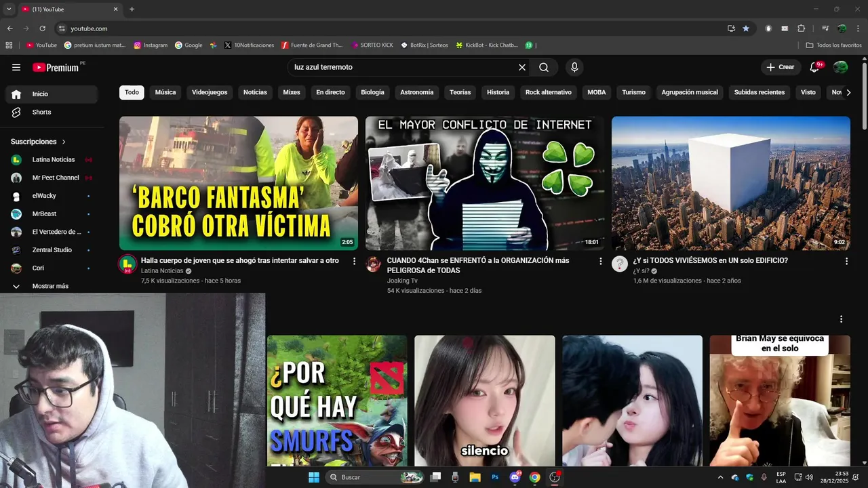Click the Joaking Tv channel name

pyautogui.click(x=402, y=281)
